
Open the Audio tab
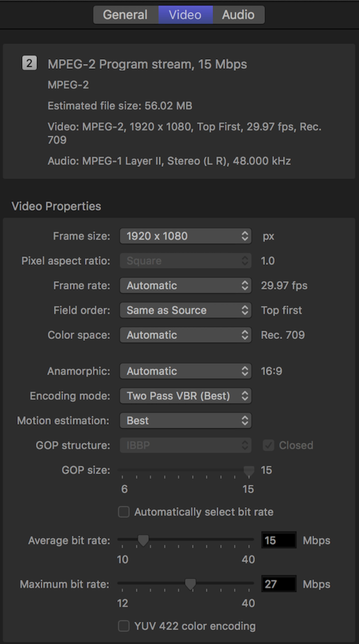[x=238, y=15]
